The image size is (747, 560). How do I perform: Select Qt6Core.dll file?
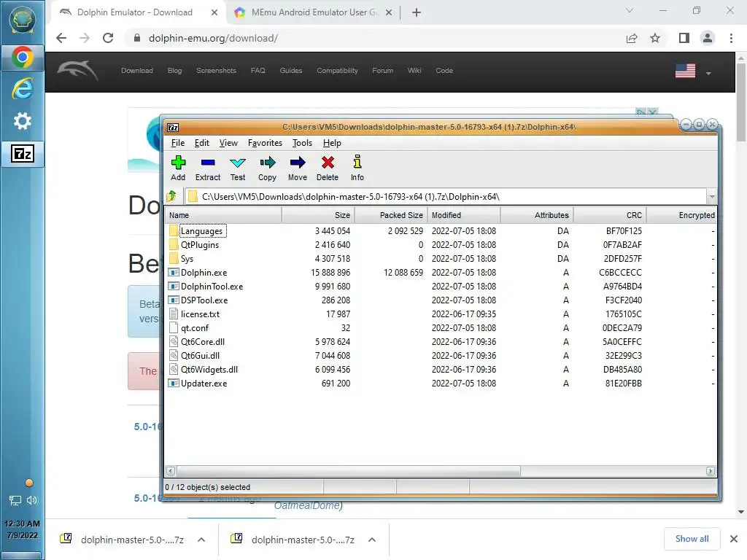(x=203, y=341)
